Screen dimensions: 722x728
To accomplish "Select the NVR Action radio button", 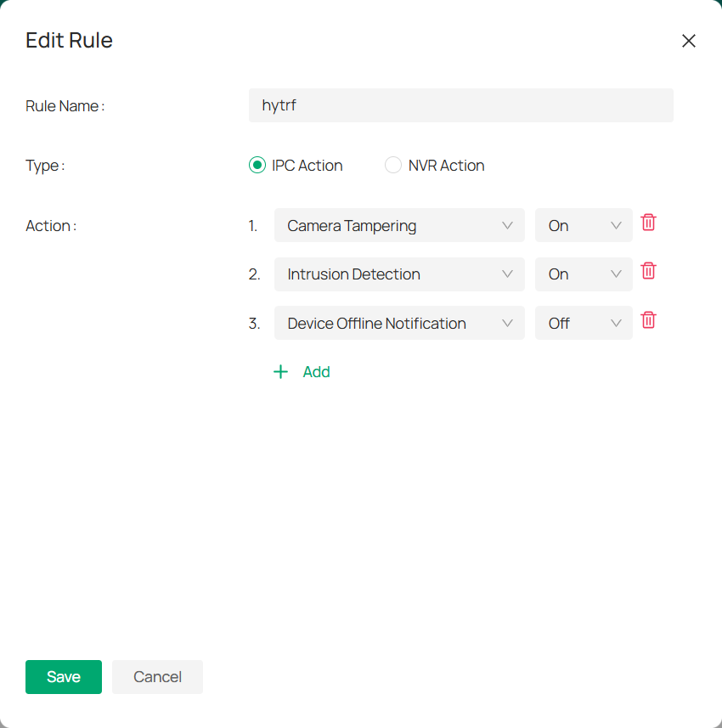I will click(x=392, y=165).
